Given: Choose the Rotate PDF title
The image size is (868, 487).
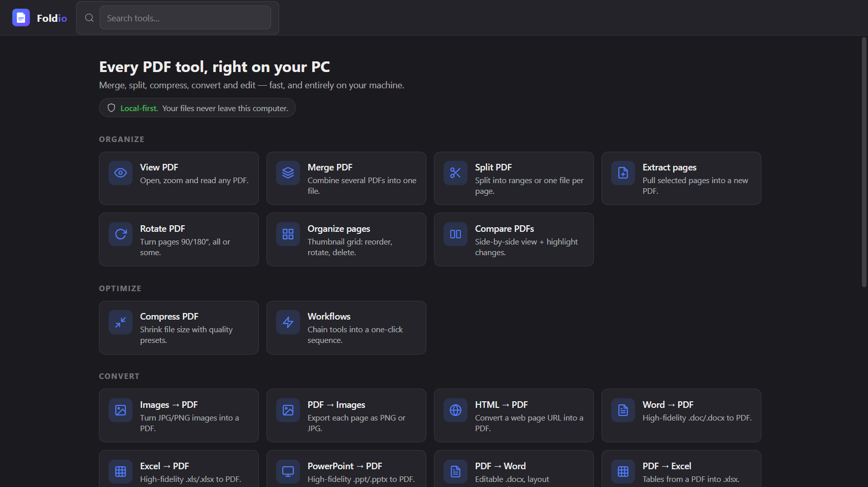Looking at the screenshot, I should pyautogui.click(x=162, y=229).
